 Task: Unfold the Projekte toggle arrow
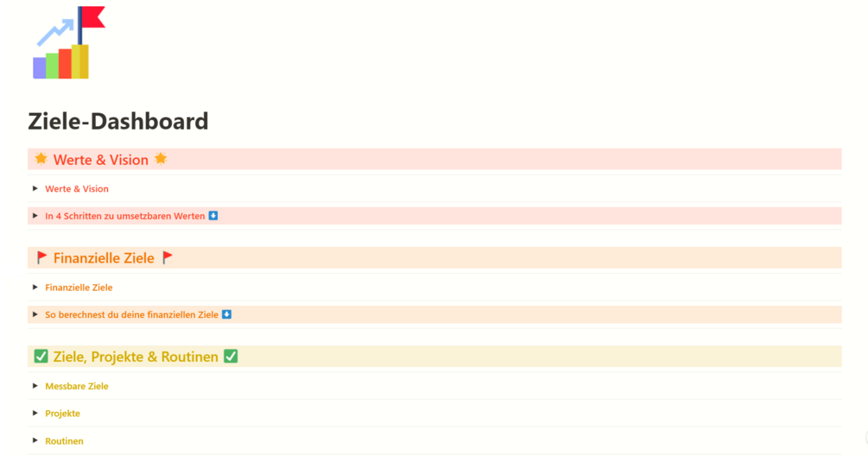pos(35,413)
